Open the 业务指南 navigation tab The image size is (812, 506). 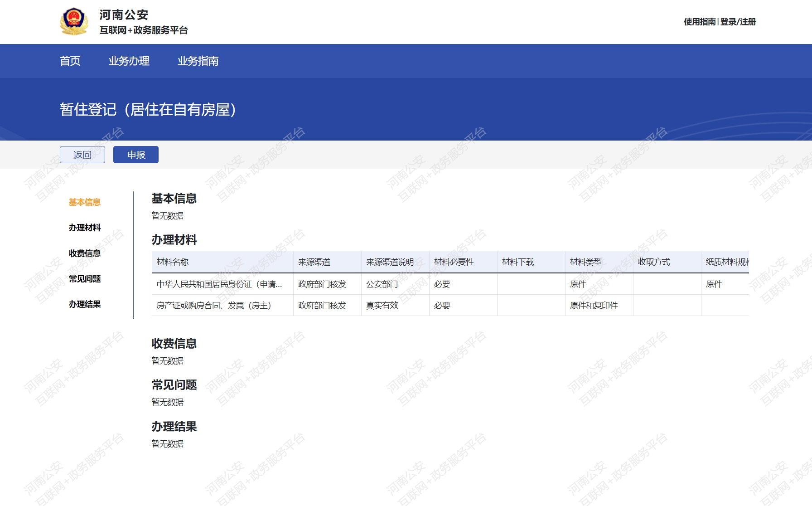tap(198, 61)
